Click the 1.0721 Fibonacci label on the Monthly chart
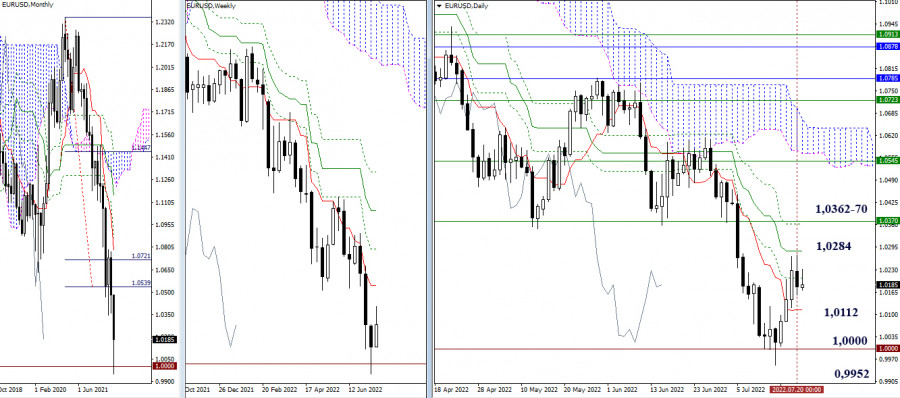This screenshot has width=900, height=398. [x=141, y=256]
